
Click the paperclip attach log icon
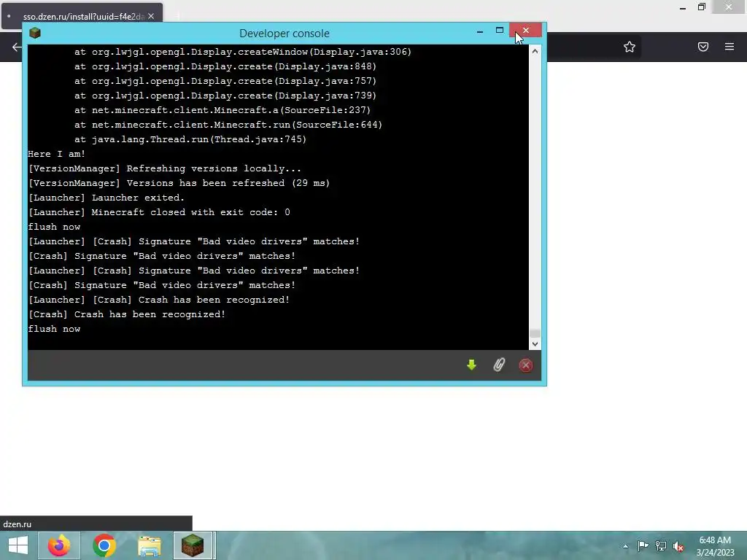[499, 365]
